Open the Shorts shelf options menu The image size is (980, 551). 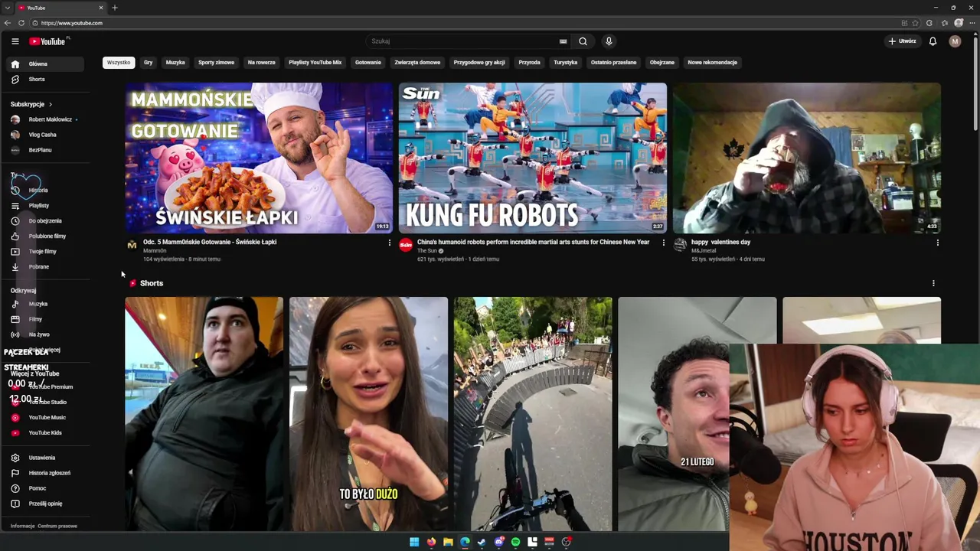coord(933,283)
